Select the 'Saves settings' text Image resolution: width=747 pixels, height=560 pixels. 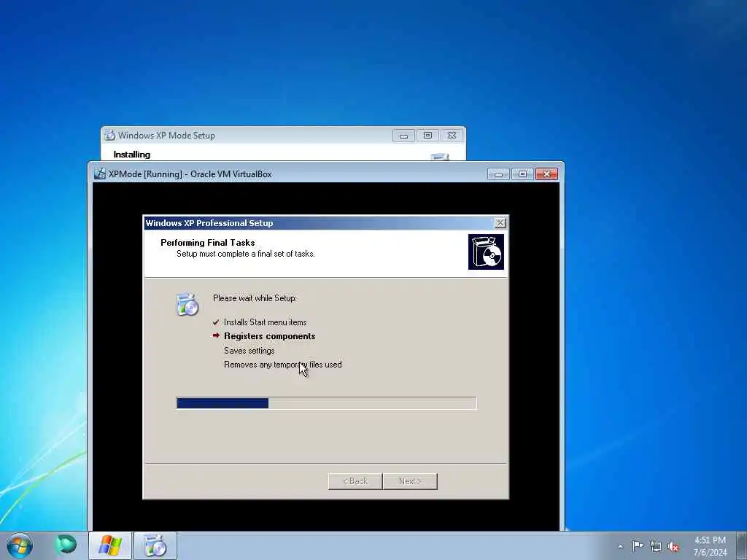click(x=249, y=351)
